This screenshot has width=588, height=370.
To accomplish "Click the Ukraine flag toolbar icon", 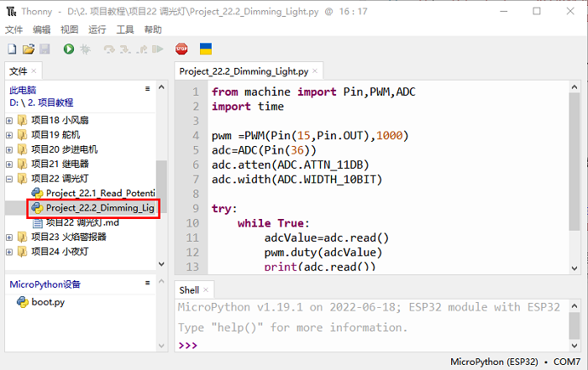I will point(204,50).
